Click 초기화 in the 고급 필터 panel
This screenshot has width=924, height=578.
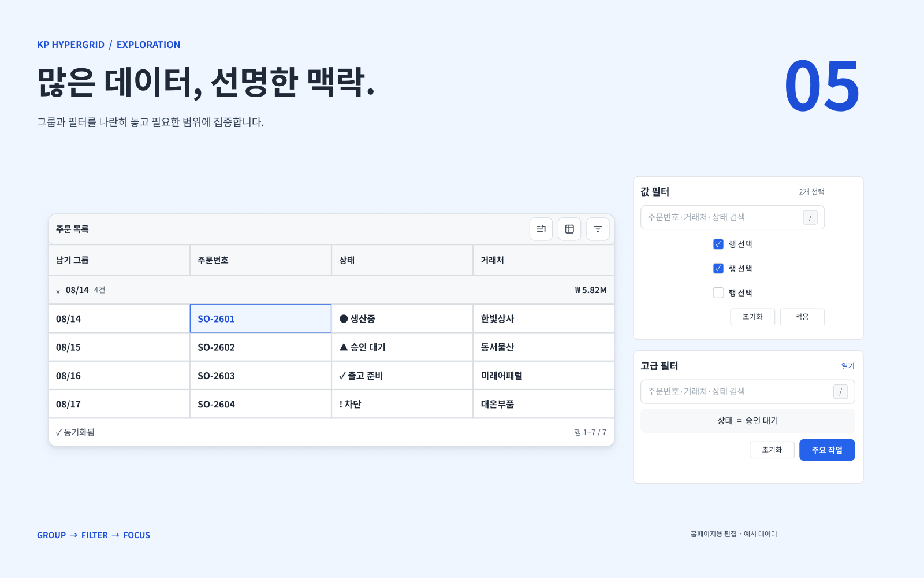(x=772, y=450)
